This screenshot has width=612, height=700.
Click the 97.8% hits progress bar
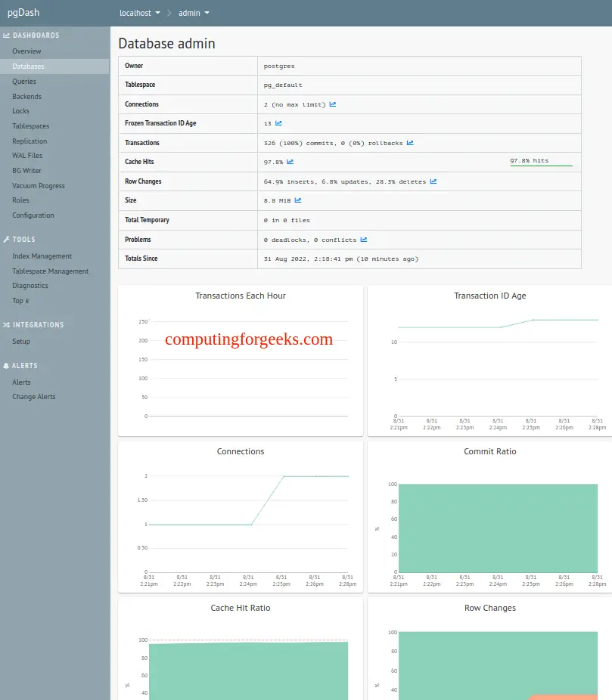click(x=541, y=162)
